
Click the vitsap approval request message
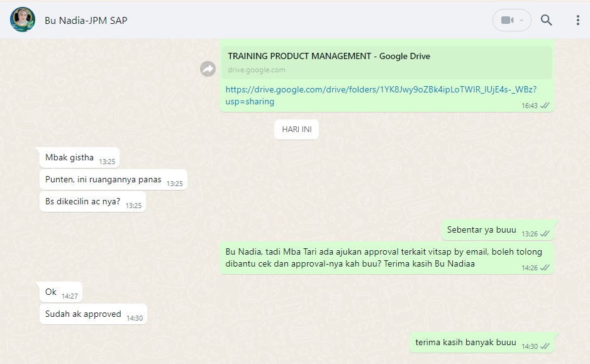point(383,257)
